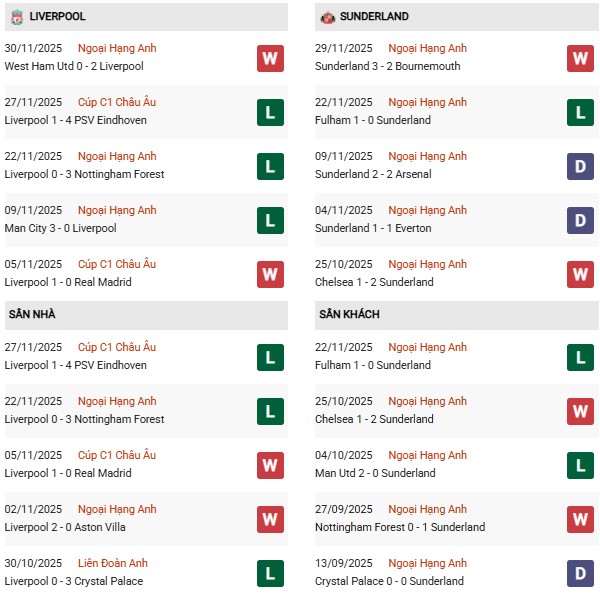Click the L badge for Man Utd 2 - 0 Sunderland
The height and width of the screenshot is (593, 600).
point(580,465)
